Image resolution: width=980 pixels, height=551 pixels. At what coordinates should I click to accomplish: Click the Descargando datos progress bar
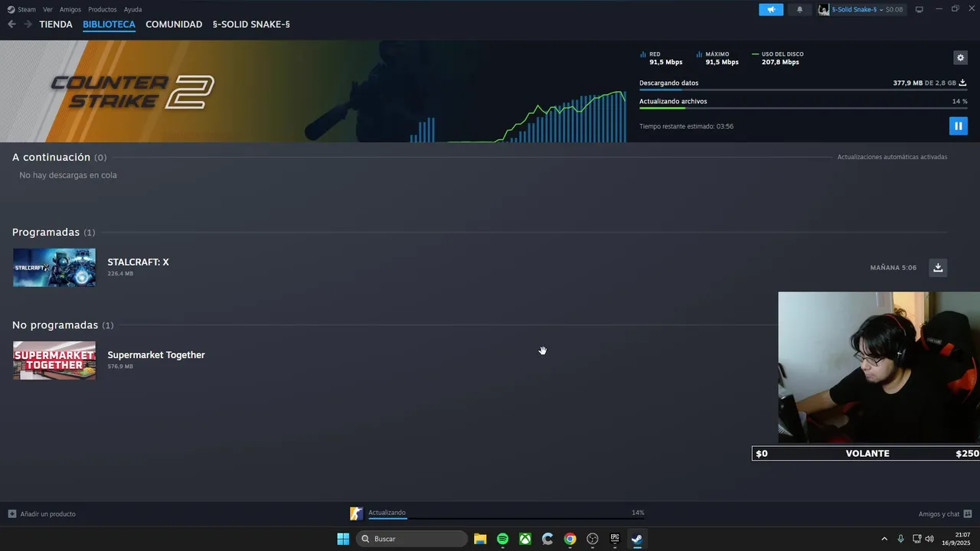click(x=803, y=90)
